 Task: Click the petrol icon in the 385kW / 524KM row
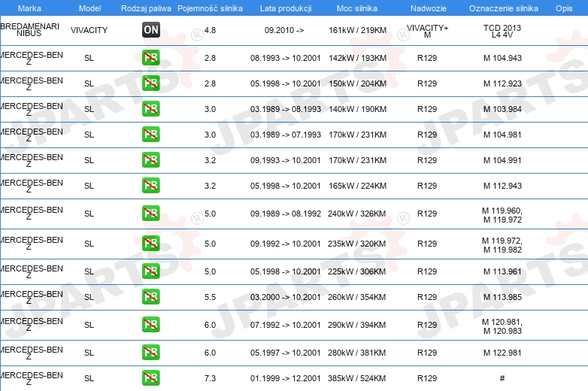tap(150, 378)
